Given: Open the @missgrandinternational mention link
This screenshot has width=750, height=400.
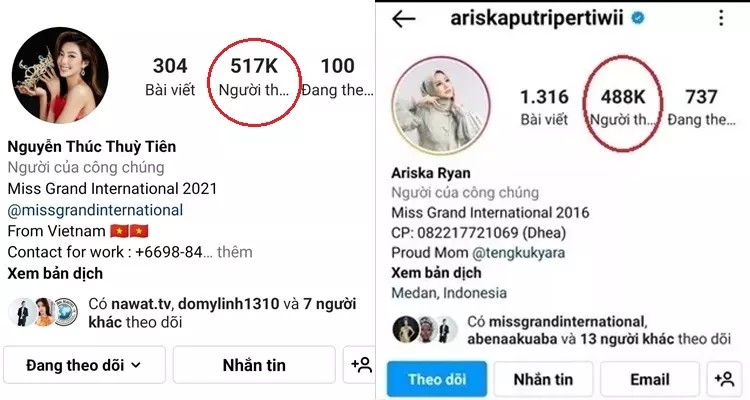Looking at the screenshot, I should click(x=95, y=210).
